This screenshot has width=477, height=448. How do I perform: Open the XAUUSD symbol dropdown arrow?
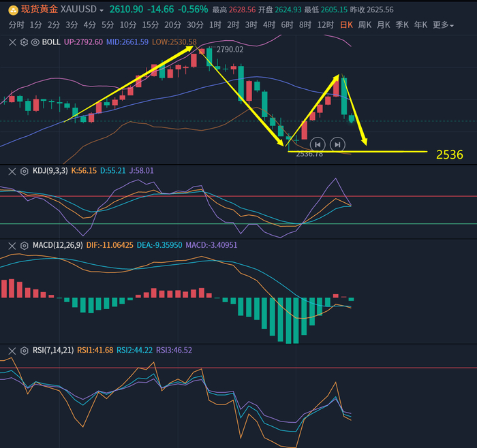point(102,11)
